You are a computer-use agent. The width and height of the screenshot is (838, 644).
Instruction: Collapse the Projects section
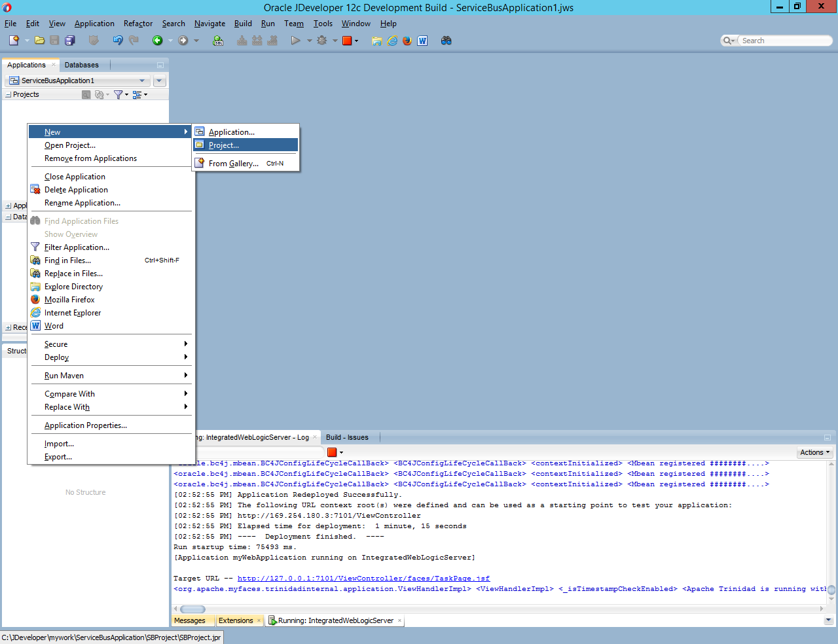(8, 94)
